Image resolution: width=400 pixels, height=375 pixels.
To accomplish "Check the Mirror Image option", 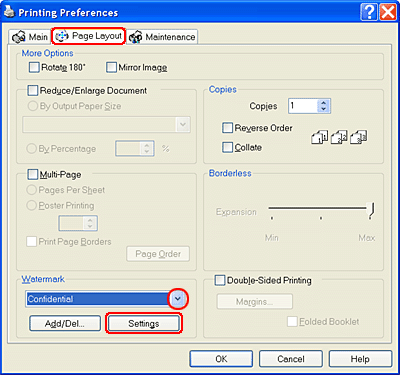I will click(x=111, y=67).
